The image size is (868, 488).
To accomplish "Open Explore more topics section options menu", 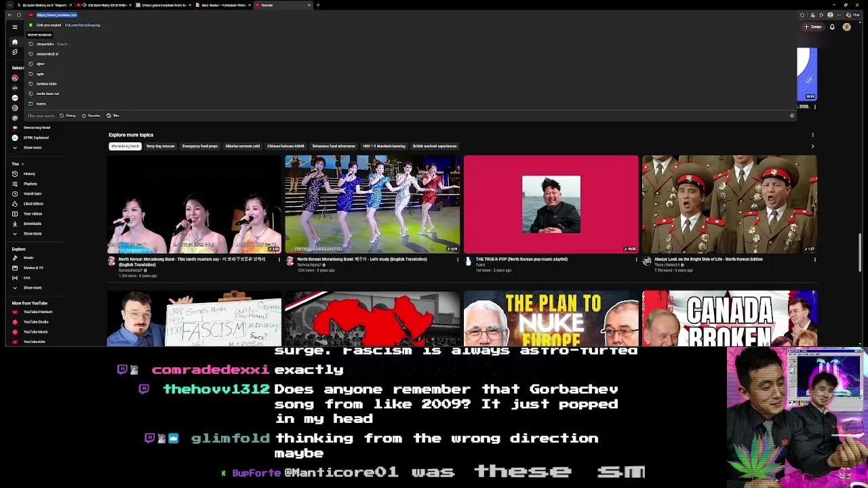I will [x=812, y=135].
